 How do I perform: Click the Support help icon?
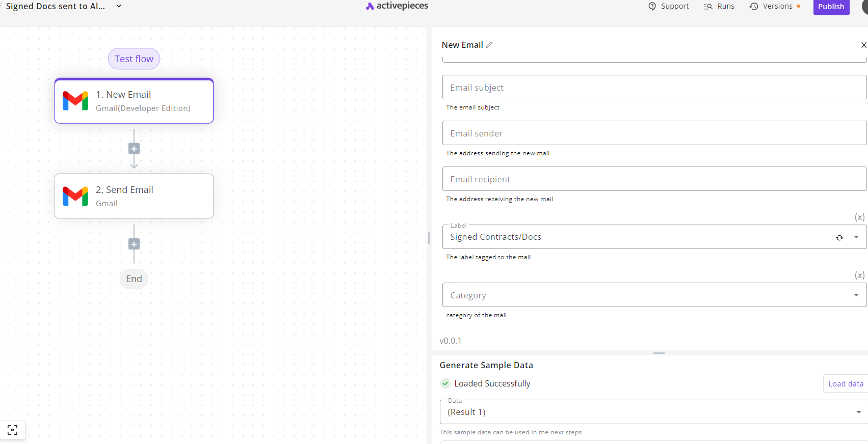click(x=652, y=6)
